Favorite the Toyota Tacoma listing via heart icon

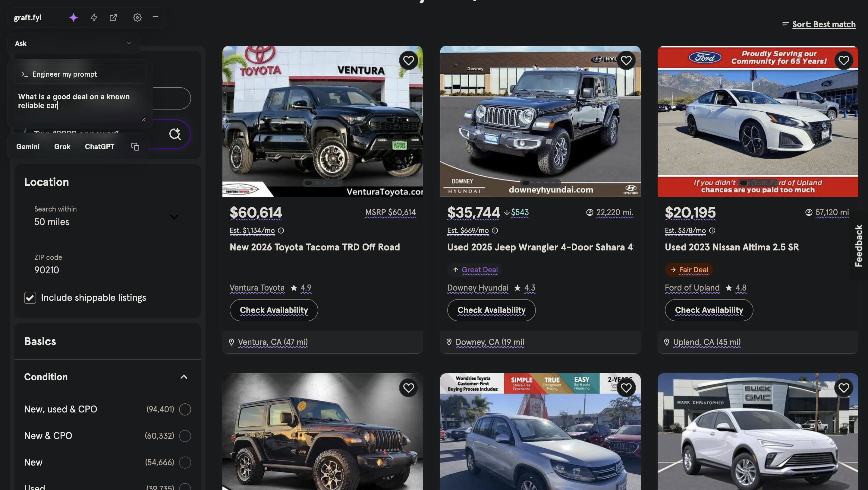(x=408, y=60)
